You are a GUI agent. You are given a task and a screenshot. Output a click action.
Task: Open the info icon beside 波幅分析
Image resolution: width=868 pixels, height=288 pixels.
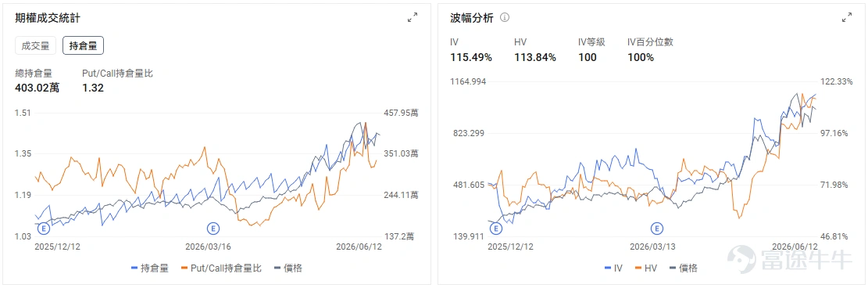(x=504, y=17)
